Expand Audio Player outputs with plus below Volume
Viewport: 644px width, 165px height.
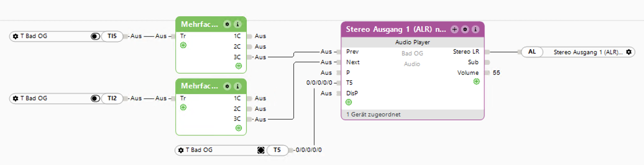point(476,82)
